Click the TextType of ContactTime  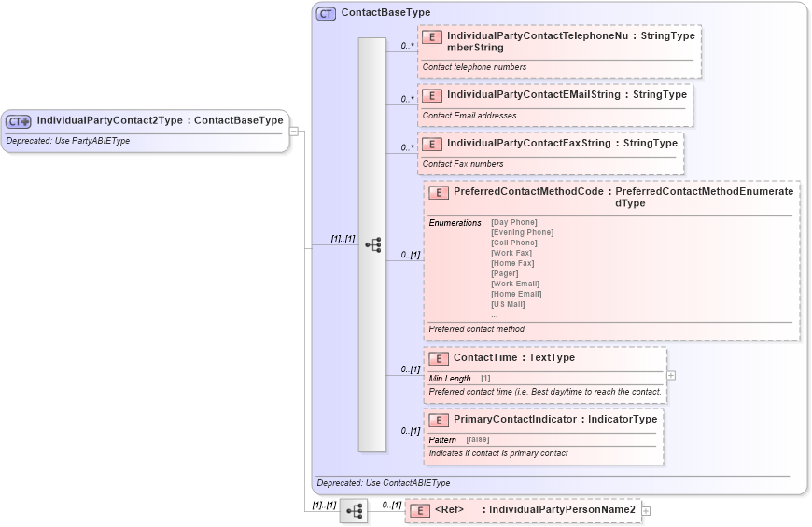click(x=552, y=358)
